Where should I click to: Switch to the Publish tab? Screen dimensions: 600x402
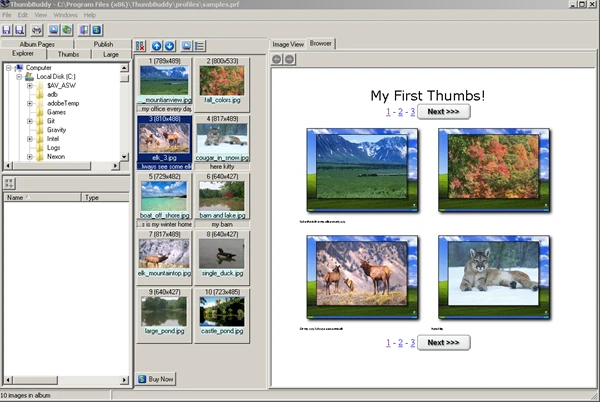point(103,44)
